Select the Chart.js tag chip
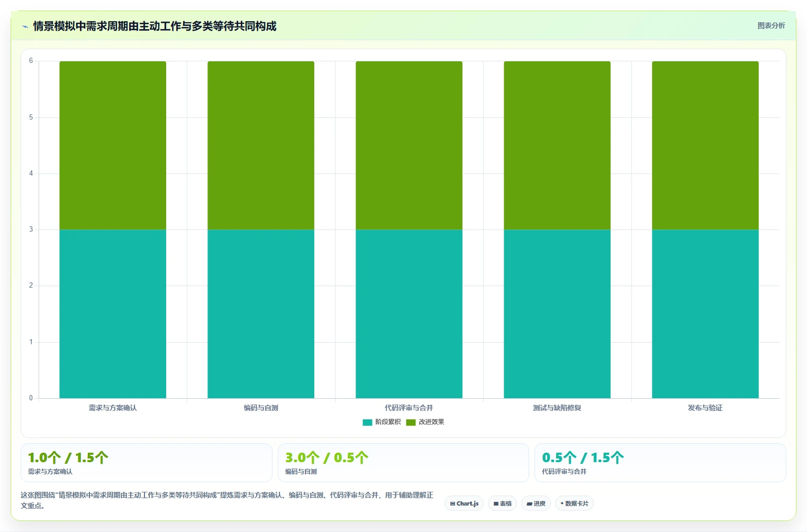The image size is (807, 532). [x=464, y=503]
